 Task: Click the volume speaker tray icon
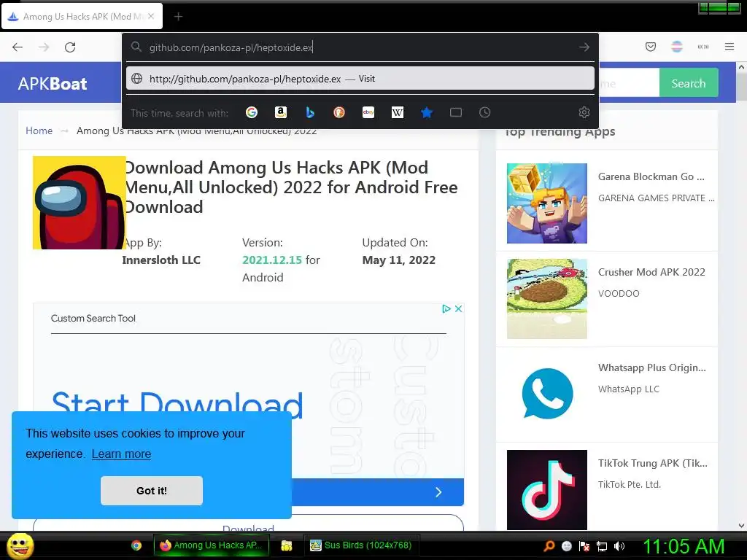tap(619, 545)
